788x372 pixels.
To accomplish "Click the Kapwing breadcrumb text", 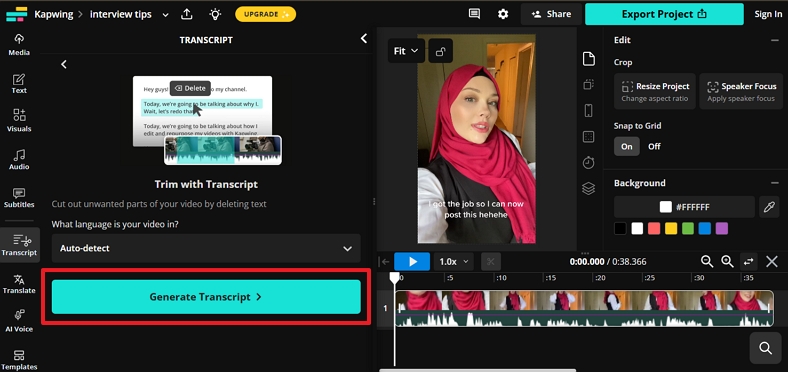I will tap(54, 14).
